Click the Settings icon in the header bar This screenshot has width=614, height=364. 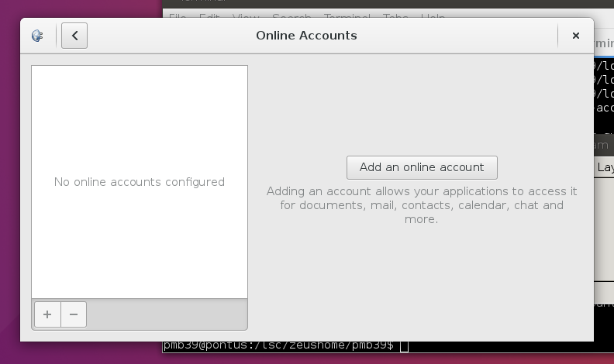pyautogui.click(x=36, y=36)
